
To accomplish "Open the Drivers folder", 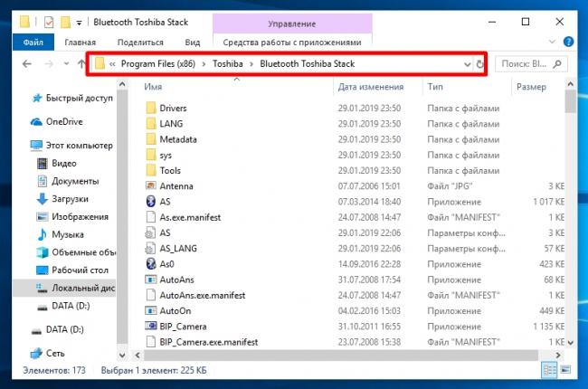I will [x=174, y=109].
